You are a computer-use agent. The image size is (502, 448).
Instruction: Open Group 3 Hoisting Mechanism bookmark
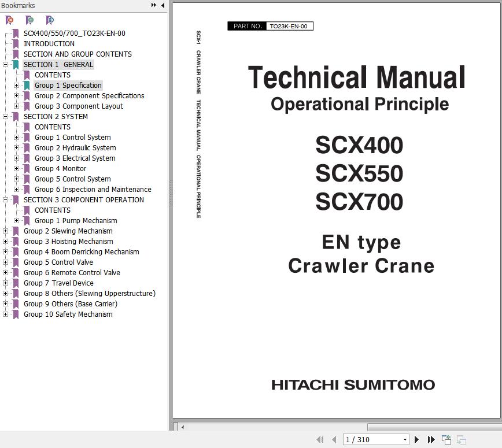(x=68, y=241)
